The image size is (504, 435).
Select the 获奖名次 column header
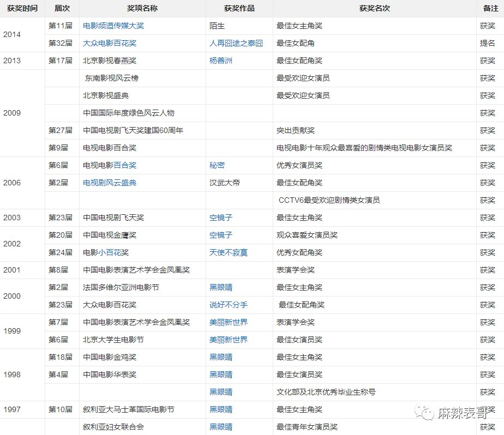pyautogui.click(x=375, y=8)
